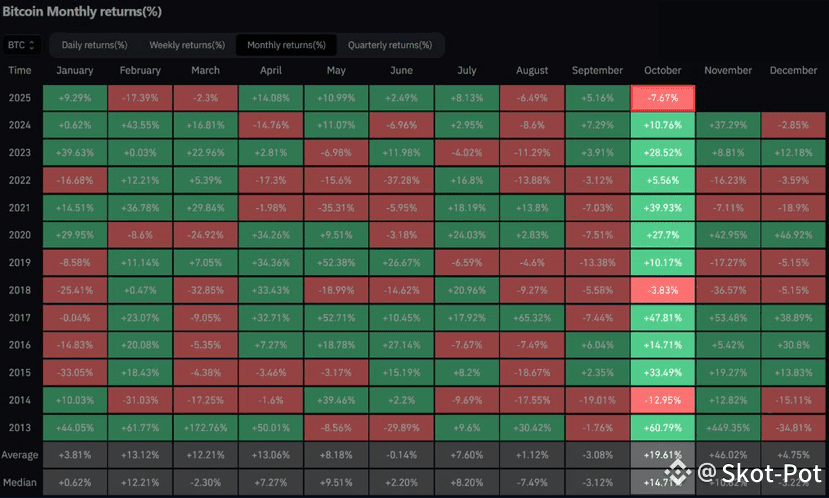
Task: Click 2018 October cell -3.83%
Action: pos(662,290)
